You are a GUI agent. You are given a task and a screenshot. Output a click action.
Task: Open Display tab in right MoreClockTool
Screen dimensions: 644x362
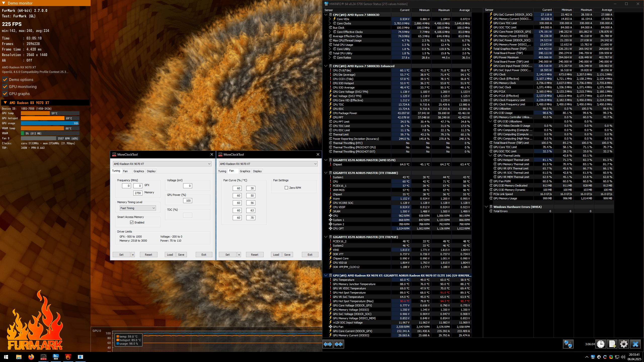click(x=257, y=171)
